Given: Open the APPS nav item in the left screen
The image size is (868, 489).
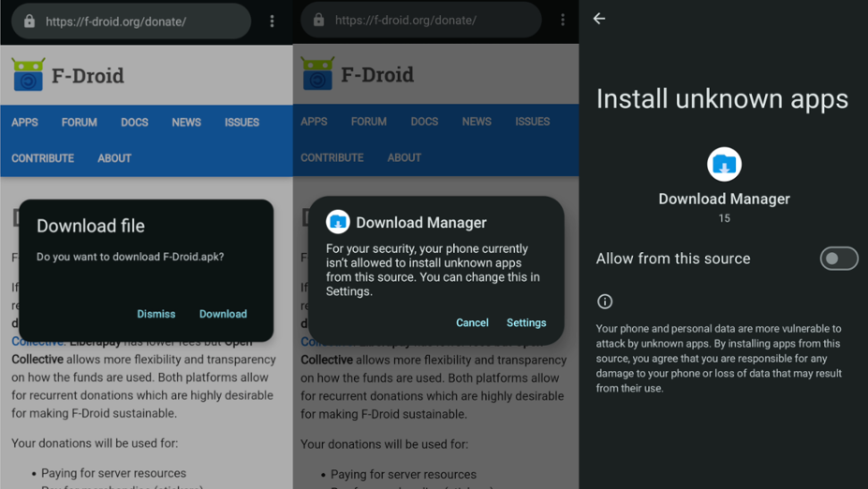Looking at the screenshot, I should click(24, 122).
